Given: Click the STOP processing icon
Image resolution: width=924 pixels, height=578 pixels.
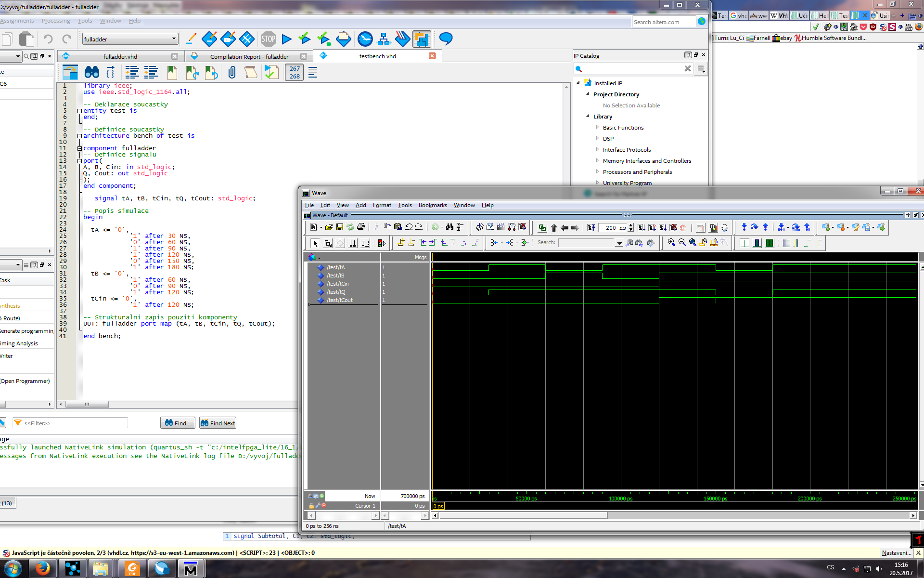Looking at the screenshot, I should tap(268, 39).
